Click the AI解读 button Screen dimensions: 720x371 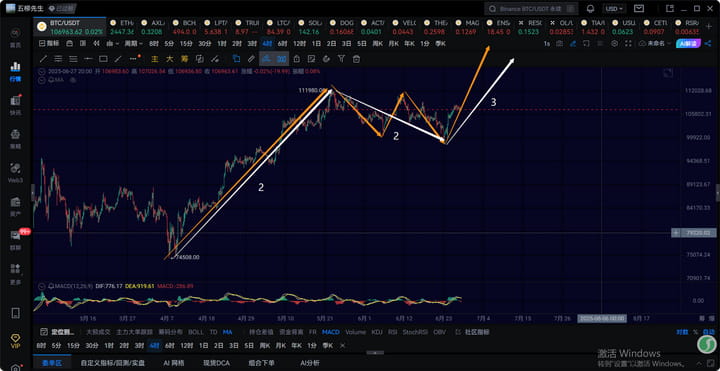687,44
